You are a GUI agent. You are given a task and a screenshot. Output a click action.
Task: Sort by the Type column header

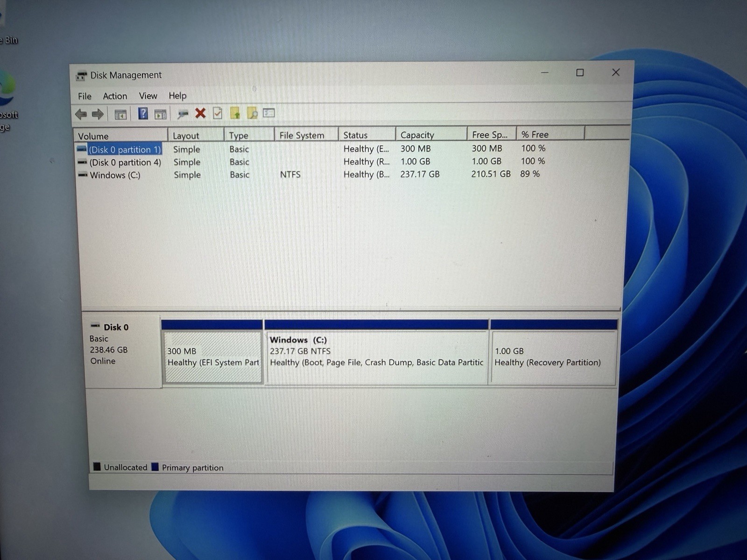click(249, 135)
